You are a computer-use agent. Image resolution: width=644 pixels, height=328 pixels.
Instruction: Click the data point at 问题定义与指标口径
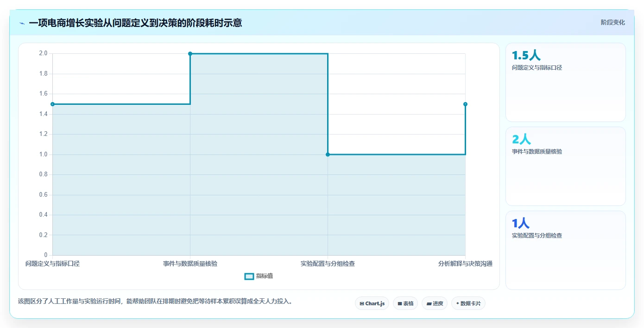point(52,104)
